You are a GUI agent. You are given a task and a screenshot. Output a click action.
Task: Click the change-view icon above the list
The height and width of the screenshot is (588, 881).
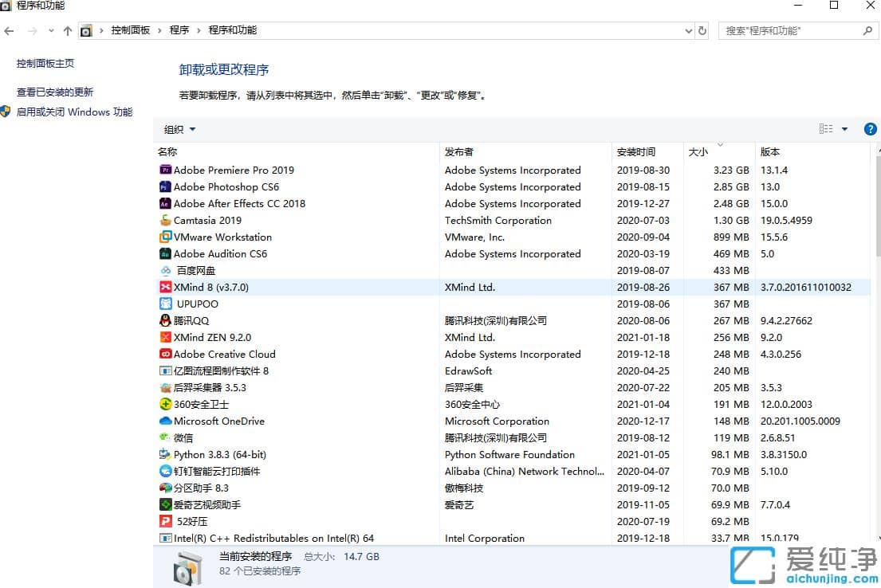pos(828,128)
